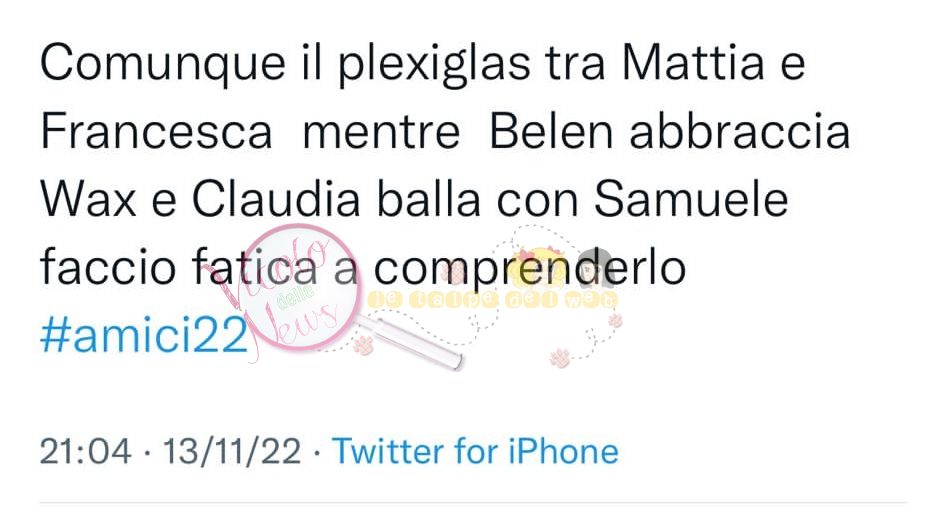Click the 21:04 tweet timestamp
Viewport: 946px width, 521px height.
click(x=86, y=451)
